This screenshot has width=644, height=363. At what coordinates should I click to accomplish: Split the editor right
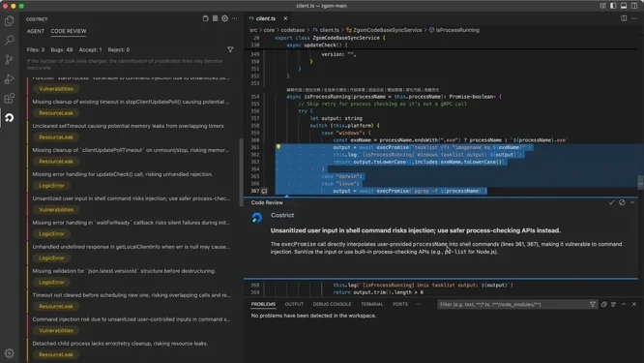click(x=624, y=18)
